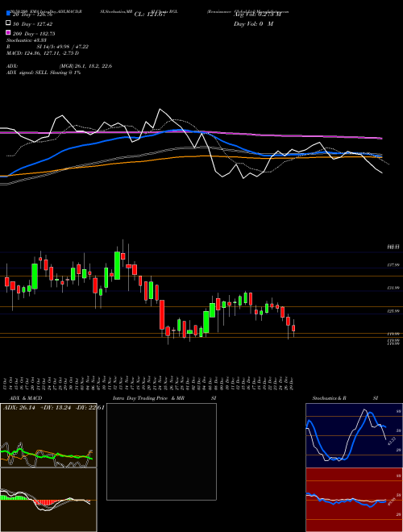Viewport: 403px width, 532px height.
Task: Open the MACD histogram chart panel
Action: 48,500
